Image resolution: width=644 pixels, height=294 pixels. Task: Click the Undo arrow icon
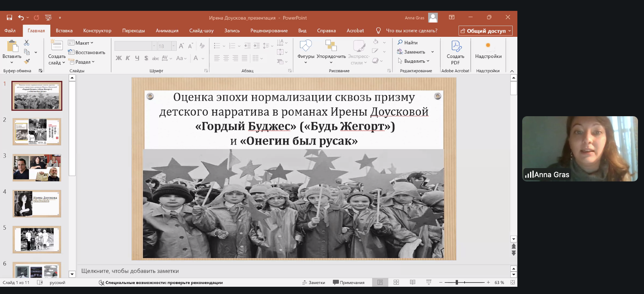coord(21,18)
